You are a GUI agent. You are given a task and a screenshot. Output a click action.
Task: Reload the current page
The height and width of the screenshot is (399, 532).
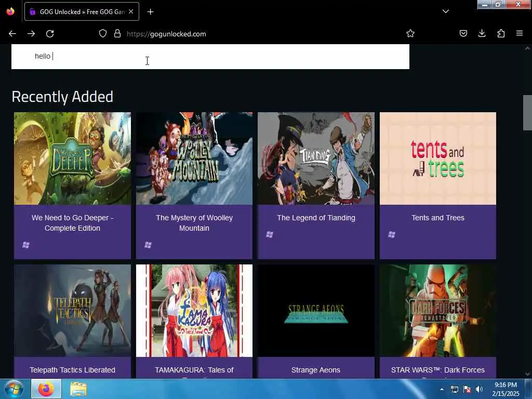50,34
